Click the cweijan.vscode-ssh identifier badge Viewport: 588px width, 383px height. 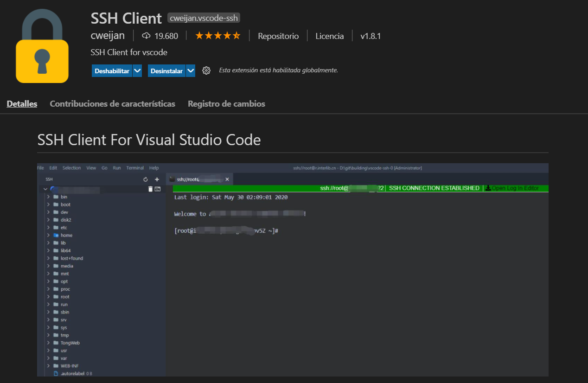[204, 18]
